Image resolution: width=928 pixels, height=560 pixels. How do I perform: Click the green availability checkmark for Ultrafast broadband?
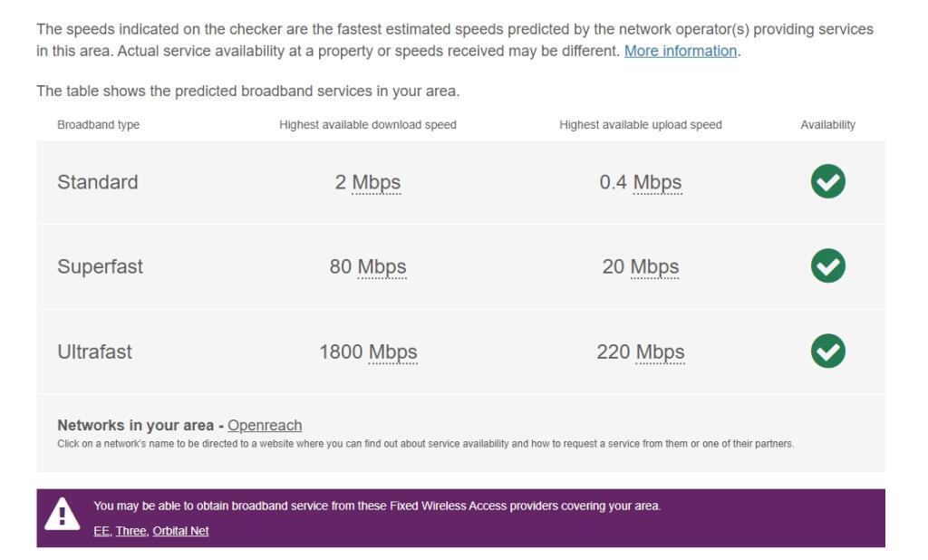click(x=826, y=352)
